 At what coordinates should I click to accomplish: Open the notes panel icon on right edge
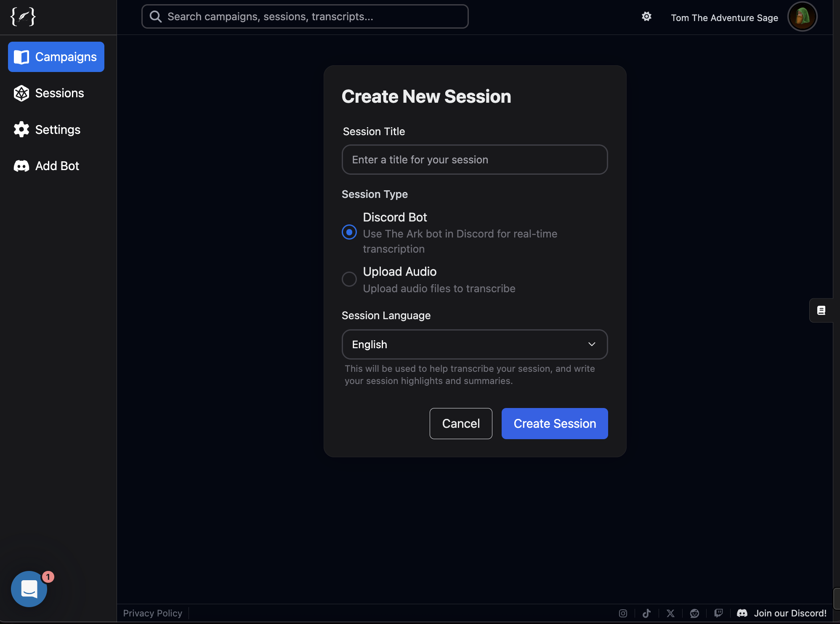821,310
